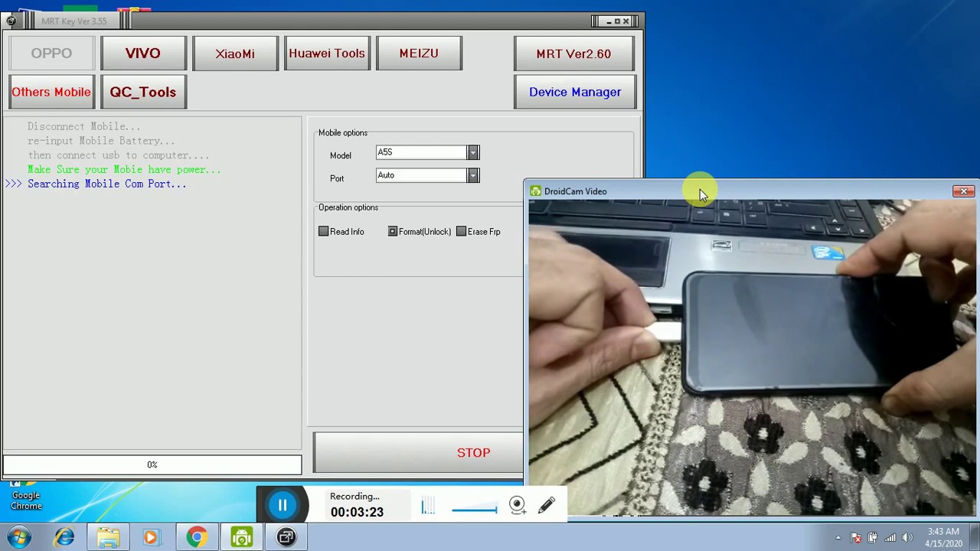The width and height of the screenshot is (980, 551).
Task: Click the recorder audio level meter
Action: click(428, 506)
